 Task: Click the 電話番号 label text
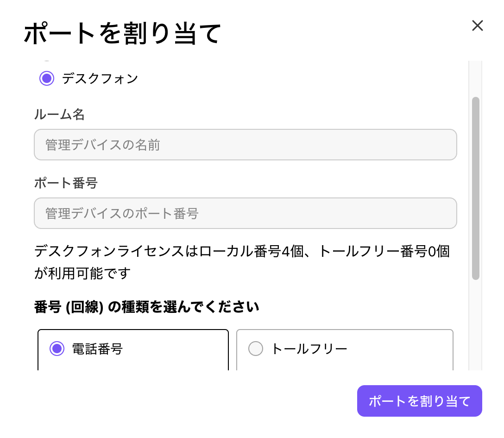click(x=97, y=349)
